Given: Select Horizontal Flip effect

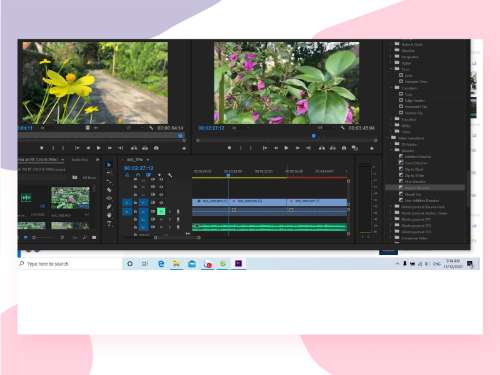Looking at the screenshot, I should tap(413, 107).
